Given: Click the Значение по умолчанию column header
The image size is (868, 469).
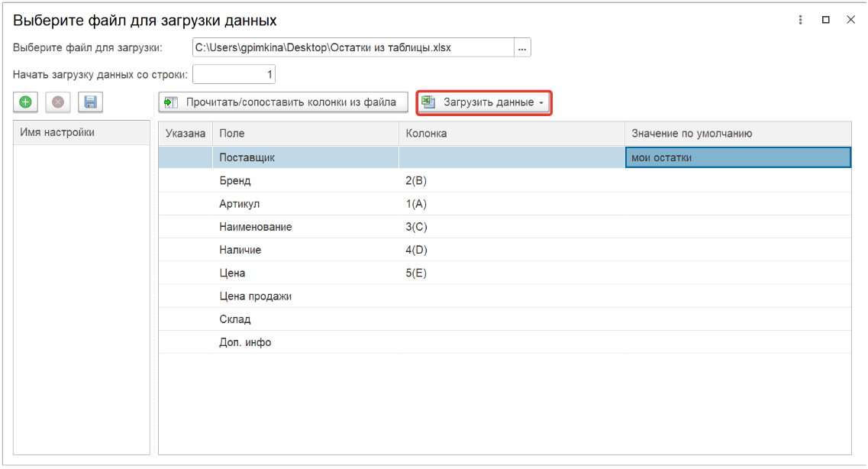Looking at the screenshot, I should tap(692, 134).
